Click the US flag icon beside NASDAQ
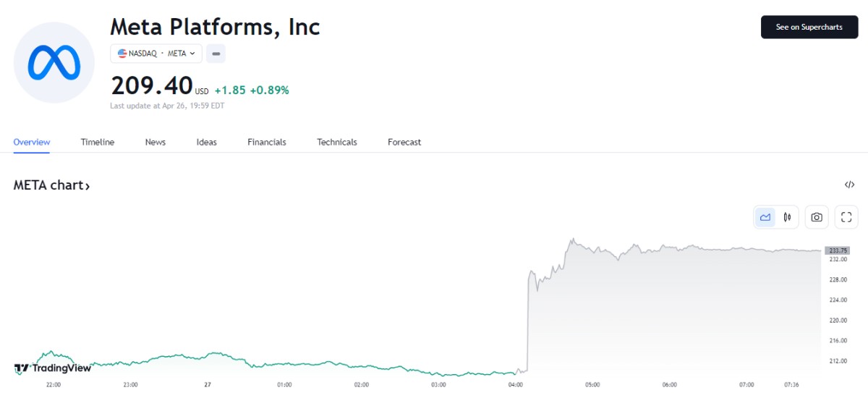Screen dimensions: 868x398 pos(122,54)
